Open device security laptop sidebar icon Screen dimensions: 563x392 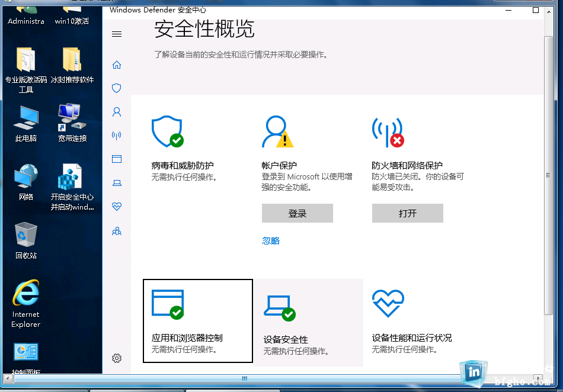point(117,183)
